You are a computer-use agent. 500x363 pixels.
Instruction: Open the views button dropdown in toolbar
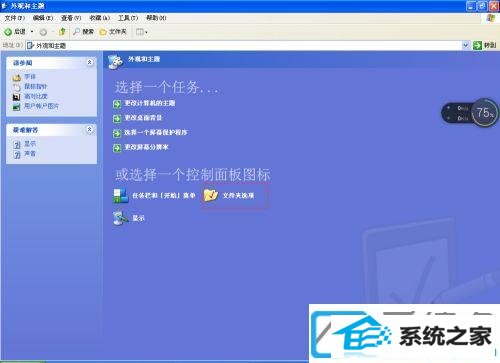click(x=142, y=32)
